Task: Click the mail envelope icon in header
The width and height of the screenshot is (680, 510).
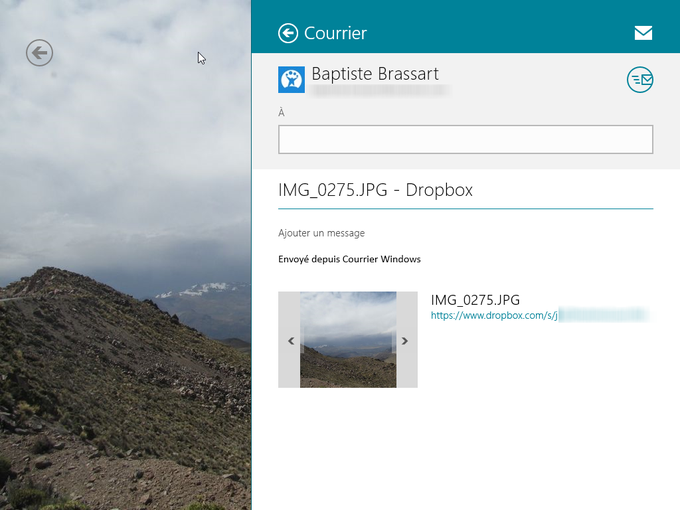Action: tap(643, 33)
